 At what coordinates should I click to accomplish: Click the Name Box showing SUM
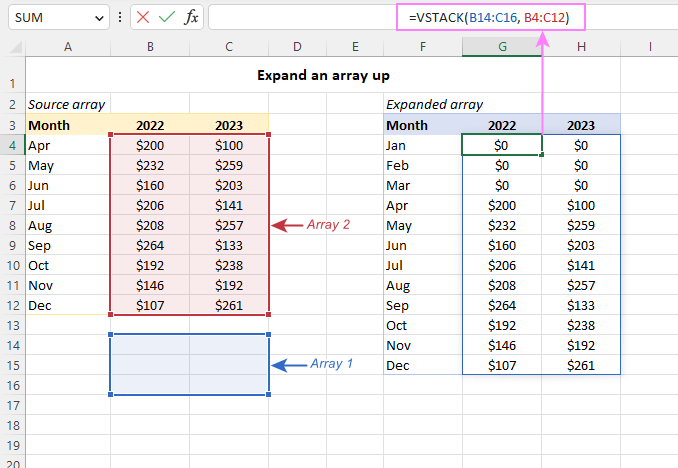pos(59,17)
